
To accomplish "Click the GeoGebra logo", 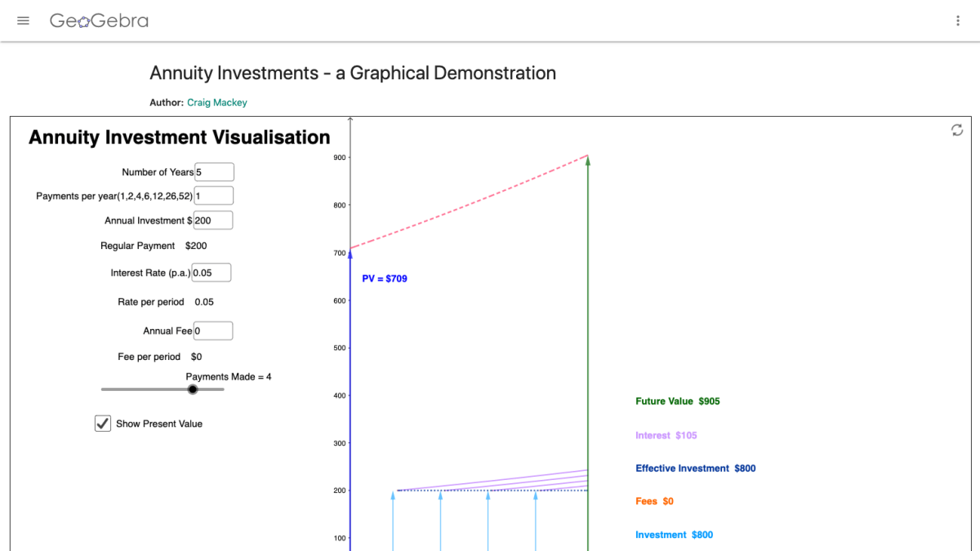I will tap(99, 20).
